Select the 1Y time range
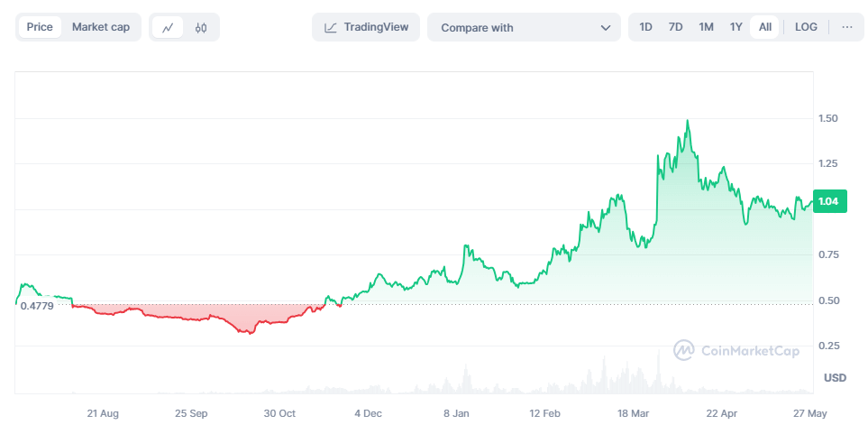 tap(736, 27)
